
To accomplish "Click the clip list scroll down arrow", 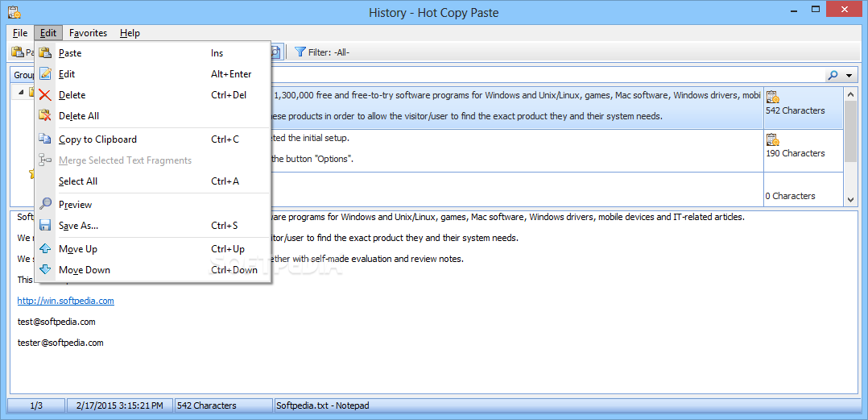I will coord(850,200).
